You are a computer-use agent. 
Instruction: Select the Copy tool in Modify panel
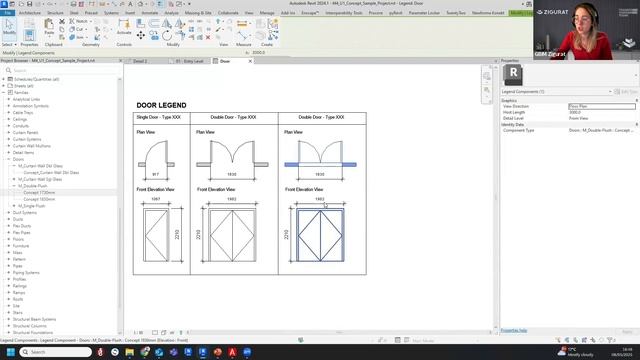154,36
